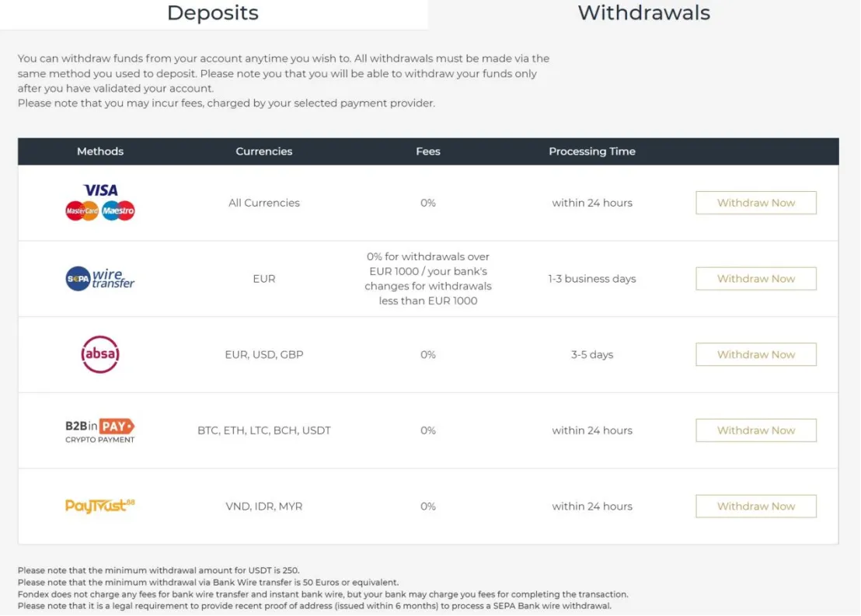This screenshot has height=616, width=861.
Task: Click the Maestro logo
Action: point(118,211)
